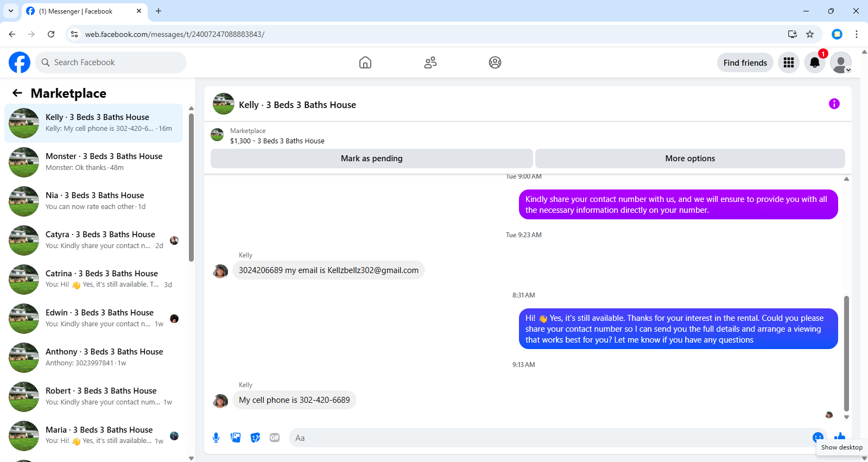Open the Anthony conversation
868x462 pixels.
point(93,358)
